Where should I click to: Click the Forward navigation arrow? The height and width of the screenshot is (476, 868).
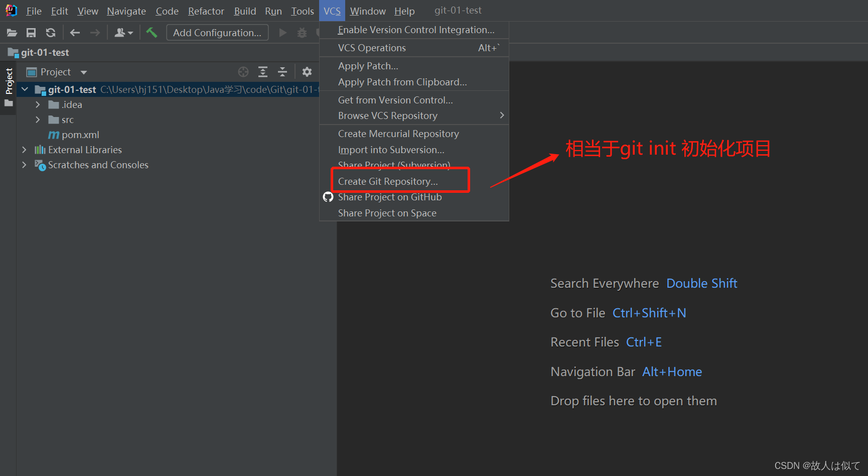[95, 33]
